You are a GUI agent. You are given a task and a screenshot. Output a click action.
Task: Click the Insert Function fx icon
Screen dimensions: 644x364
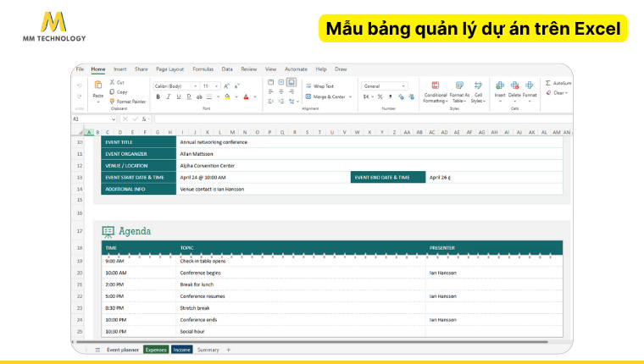pyautogui.click(x=144, y=119)
